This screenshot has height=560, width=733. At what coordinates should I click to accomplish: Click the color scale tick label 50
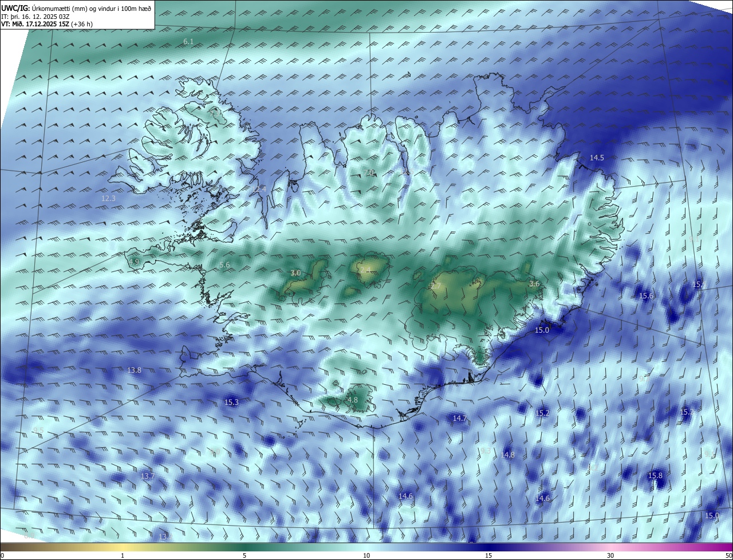(x=728, y=555)
